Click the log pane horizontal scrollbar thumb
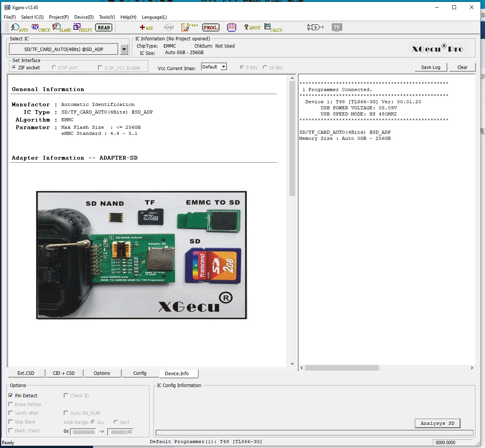Image resolution: width=485 pixels, height=448 pixels. [342, 368]
